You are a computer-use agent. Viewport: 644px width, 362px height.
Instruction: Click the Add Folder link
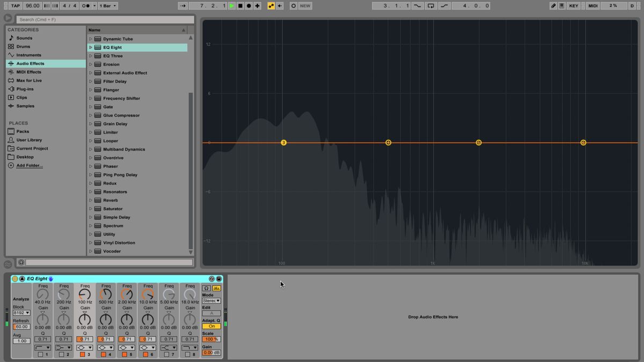(30, 166)
